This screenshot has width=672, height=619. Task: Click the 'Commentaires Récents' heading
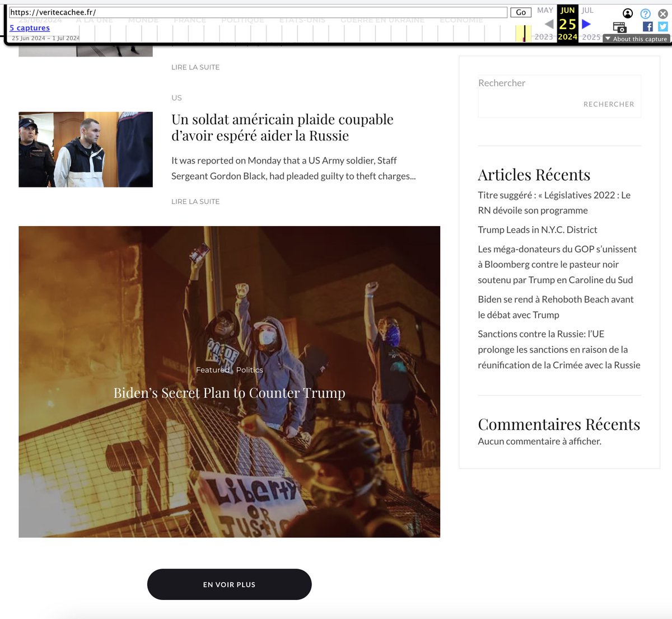[559, 424]
